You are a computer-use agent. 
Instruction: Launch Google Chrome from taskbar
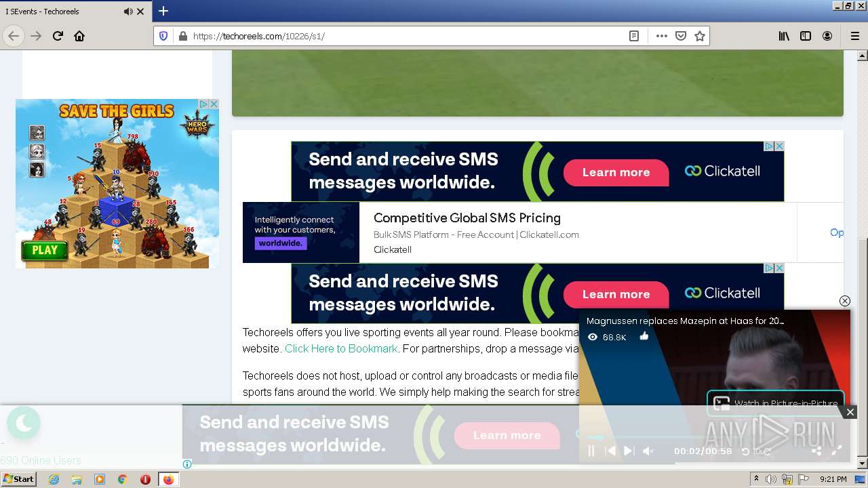[x=123, y=479]
